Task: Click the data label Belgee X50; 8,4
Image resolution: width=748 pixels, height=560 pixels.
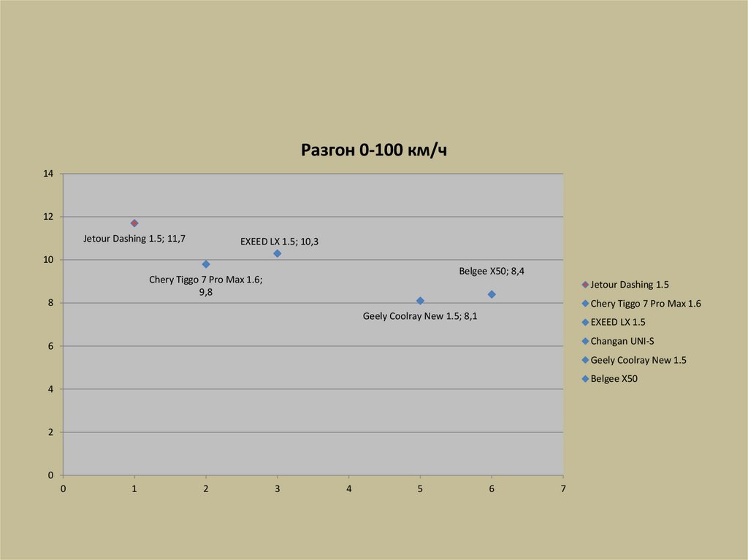Action: (492, 271)
